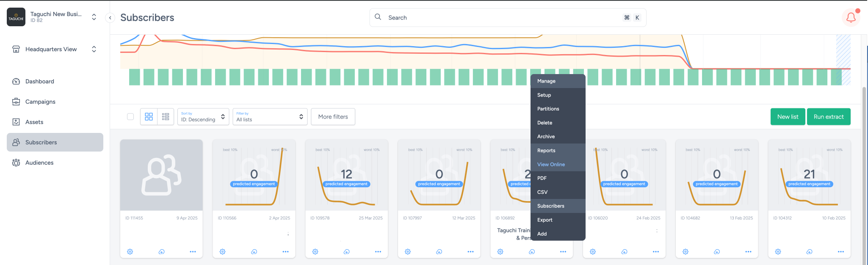
Task: Click the notifications bell icon
Action: click(851, 18)
